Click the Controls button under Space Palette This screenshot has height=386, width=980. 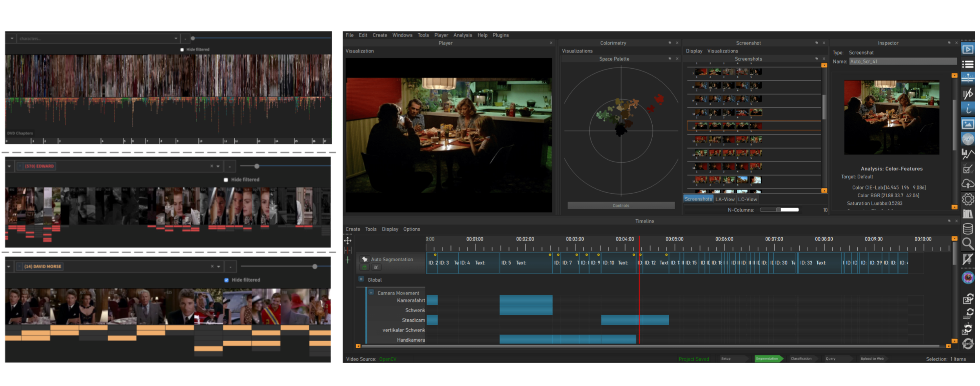(x=621, y=206)
